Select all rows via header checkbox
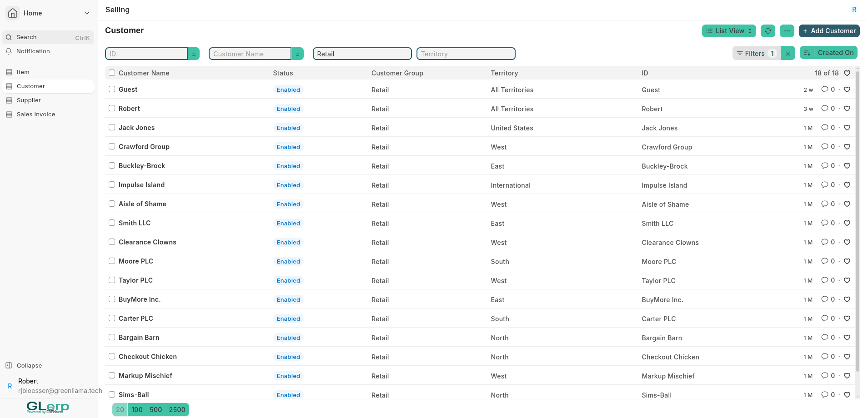The image size is (868, 418). (x=112, y=73)
